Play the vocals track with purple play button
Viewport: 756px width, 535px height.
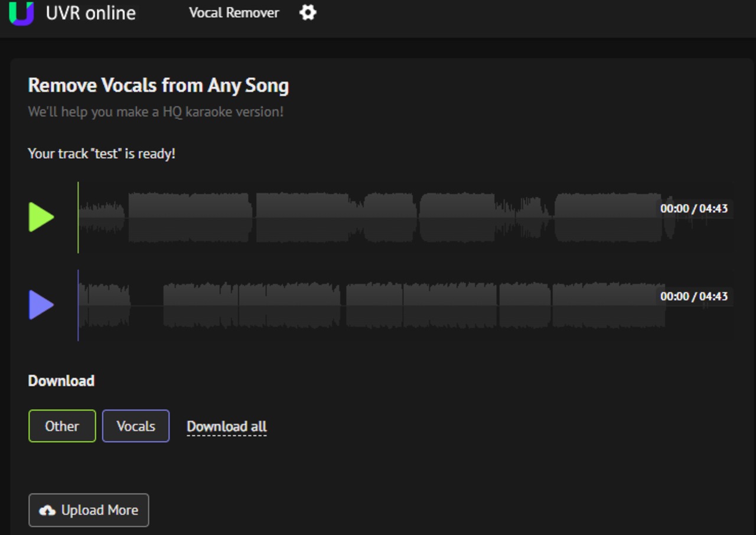[x=41, y=305]
